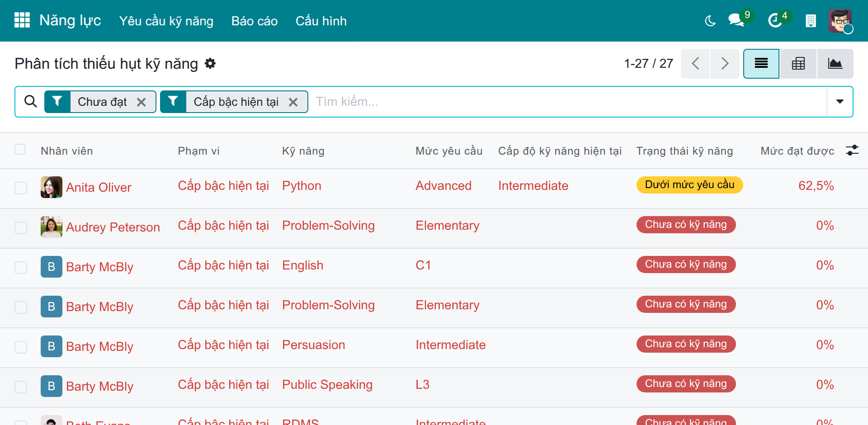Open conversations with 9 unread messages
This screenshot has height=425, width=868.
coord(736,20)
